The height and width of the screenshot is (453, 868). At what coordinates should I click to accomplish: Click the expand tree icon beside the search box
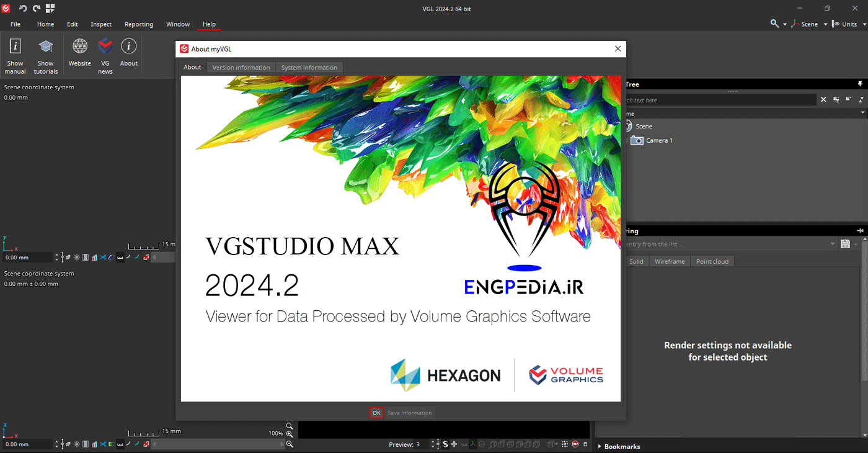click(x=836, y=99)
